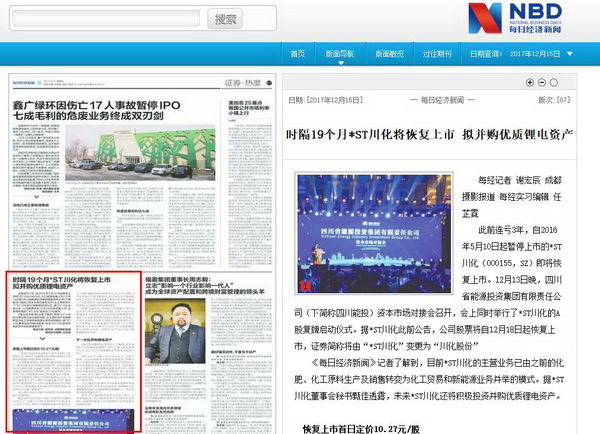Click the NBD logo

(515, 18)
